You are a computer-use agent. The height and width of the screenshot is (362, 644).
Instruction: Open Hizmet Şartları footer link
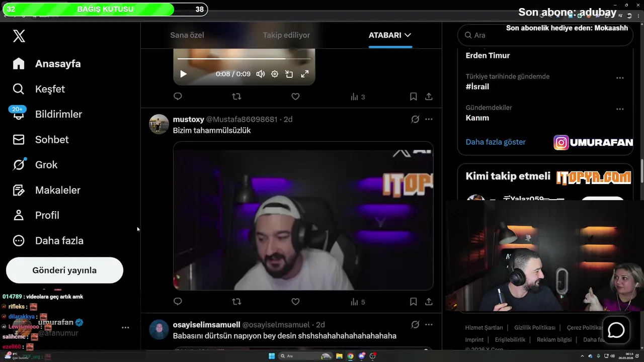pyautogui.click(x=484, y=327)
